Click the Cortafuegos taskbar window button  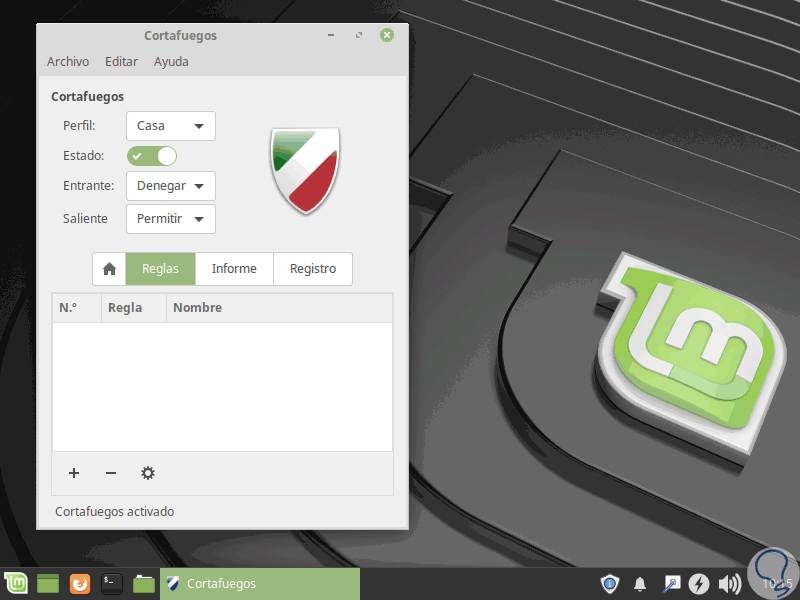[x=260, y=584]
